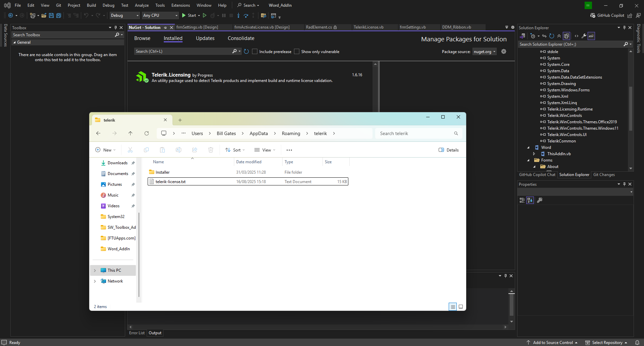Toggle the Details pane in File Explorer
Image resolution: width=644 pixels, height=346 pixels.
pos(449,150)
